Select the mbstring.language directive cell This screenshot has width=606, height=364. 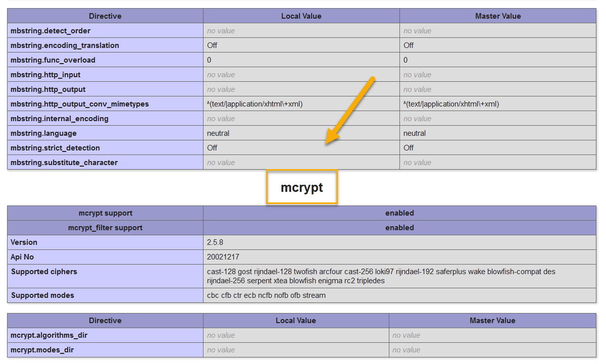[x=105, y=133]
